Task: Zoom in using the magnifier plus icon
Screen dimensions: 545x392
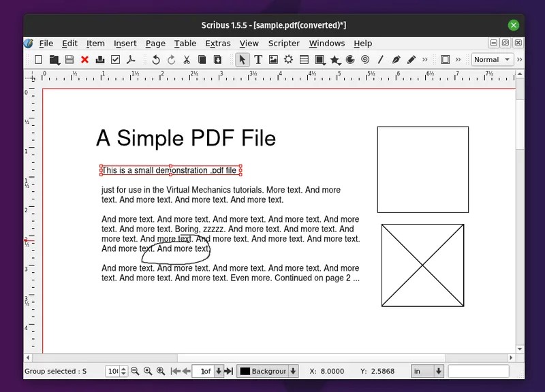Action: pos(161,371)
